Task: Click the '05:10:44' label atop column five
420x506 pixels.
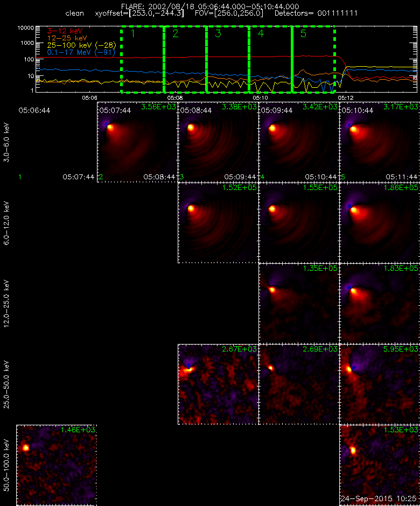Action: (358, 110)
